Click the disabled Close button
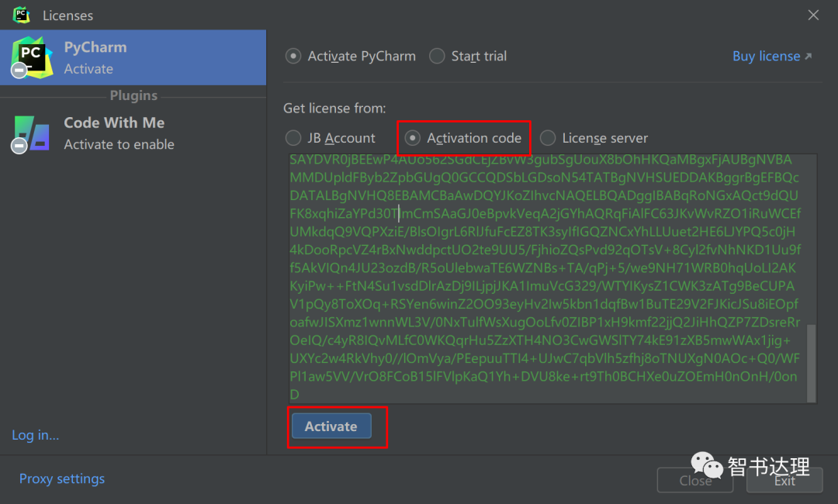Image resolution: width=838 pixels, height=504 pixels. click(695, 481)
